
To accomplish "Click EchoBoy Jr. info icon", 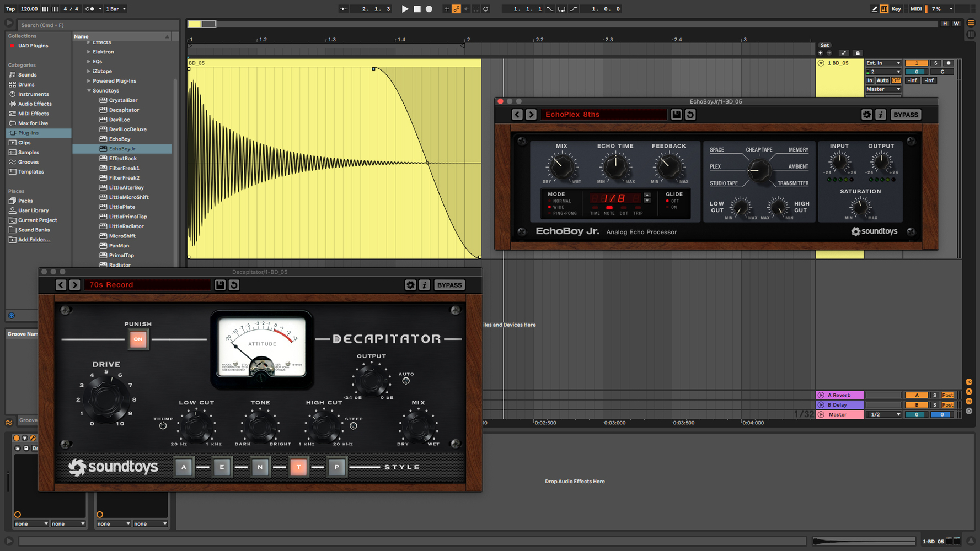I will click(881, 115).
